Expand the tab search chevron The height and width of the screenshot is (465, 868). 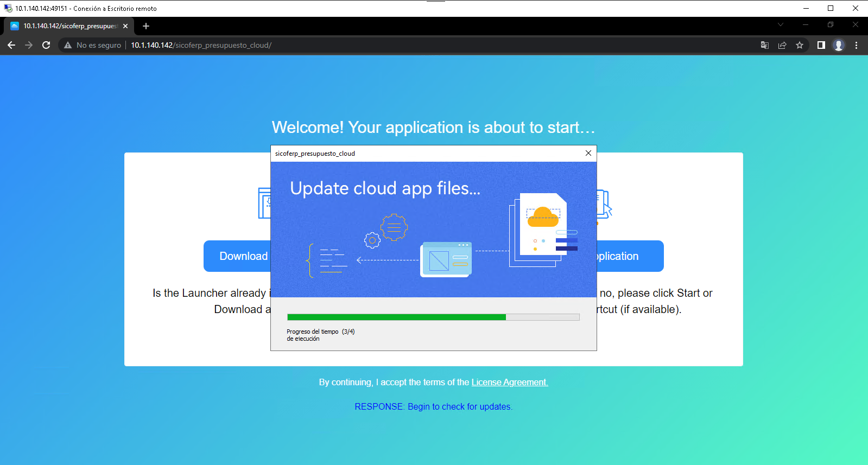coord(781,24)
